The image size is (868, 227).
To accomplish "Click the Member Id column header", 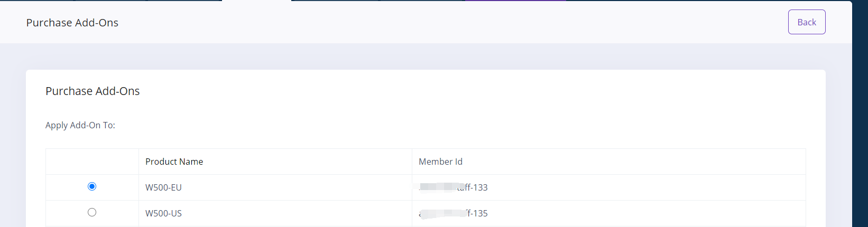I will 440,162.
